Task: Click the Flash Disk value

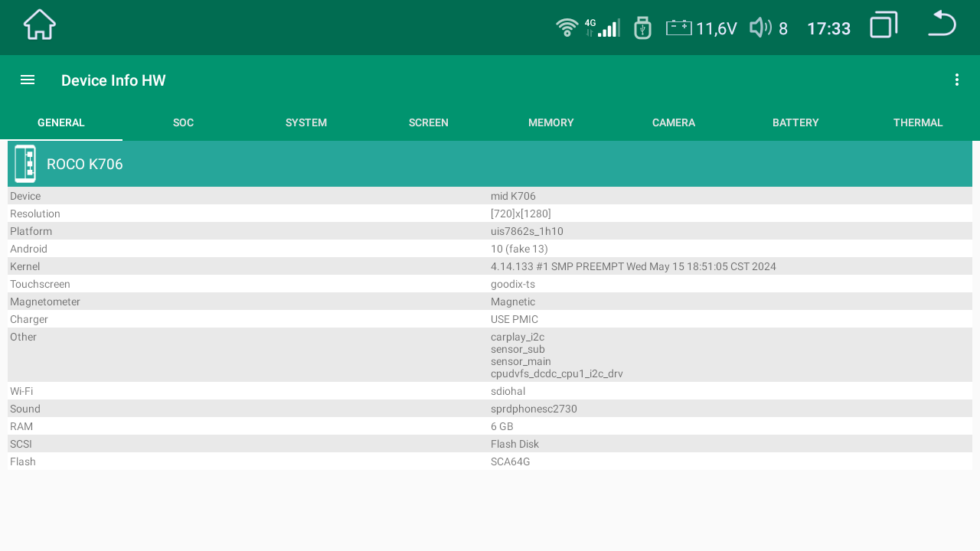Action: tap(514, 444)
